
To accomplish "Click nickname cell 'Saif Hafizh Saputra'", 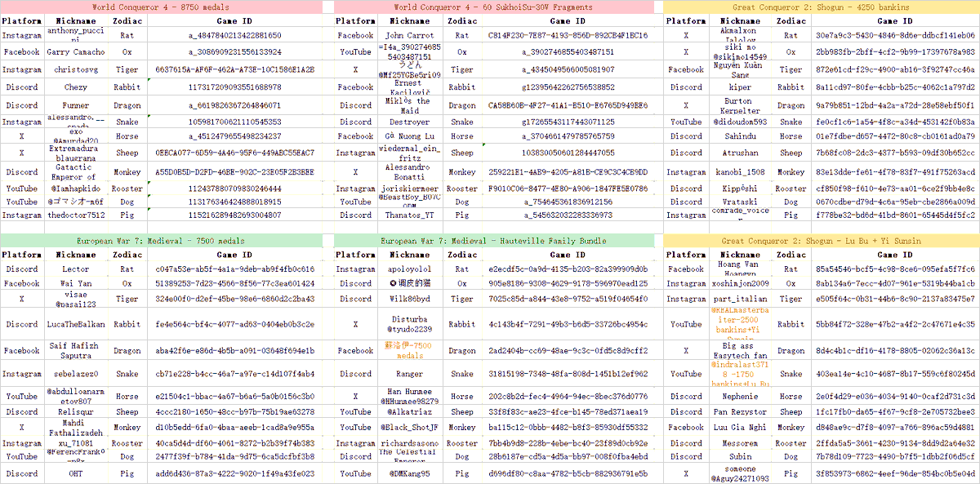I will (76, 351).
